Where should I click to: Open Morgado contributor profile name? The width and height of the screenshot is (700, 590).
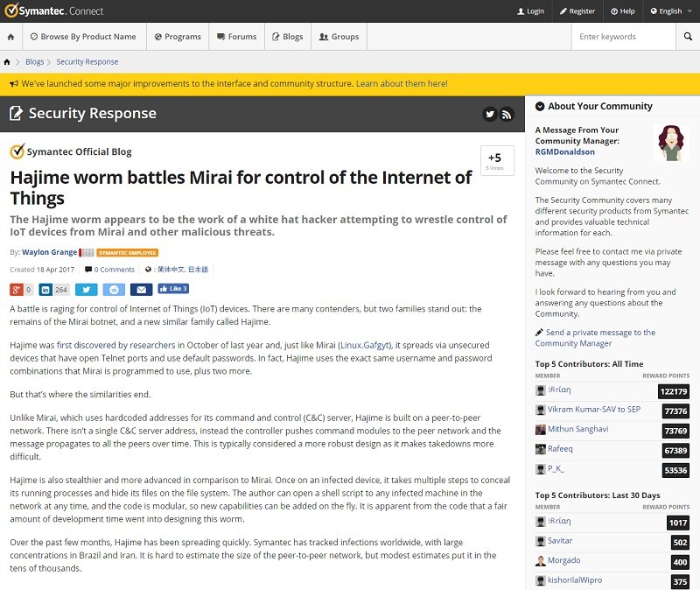(x=563, y=560)
